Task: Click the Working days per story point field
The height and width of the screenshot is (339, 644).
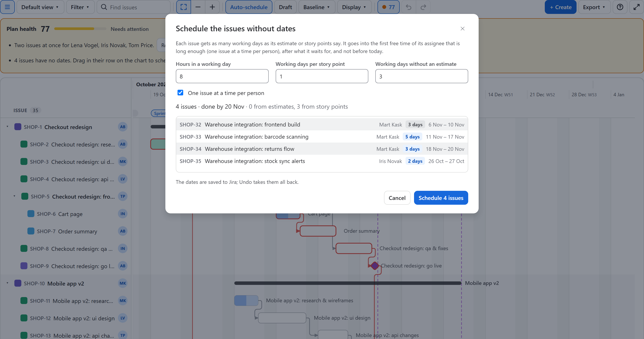Action: (x=322, y=76)
